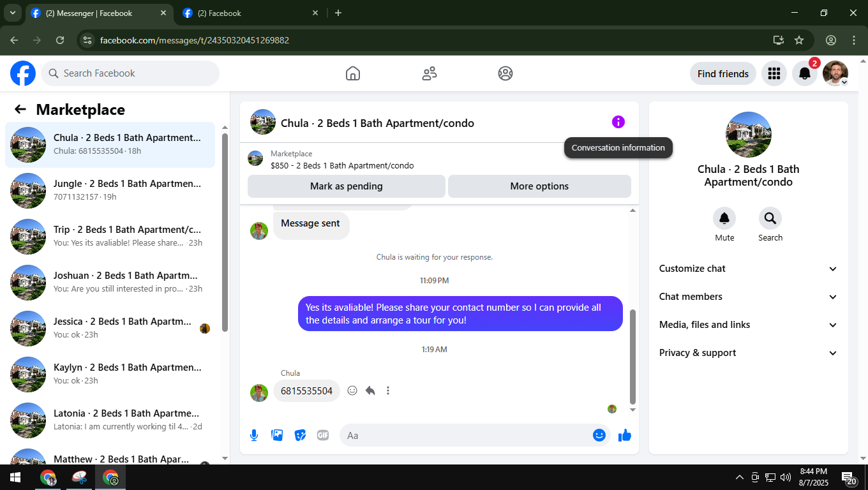Click the chat messages scrollbar
The image size is (868, 490).
tap(633, 357)
